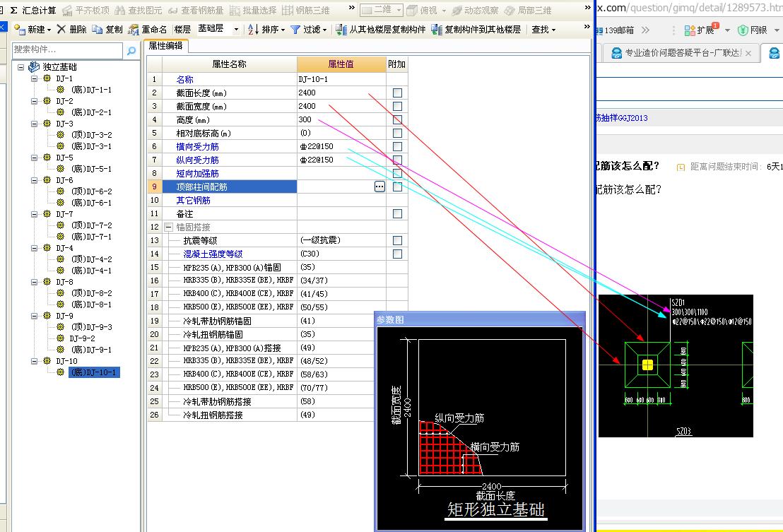The height and width of the screenshot is (532, 783).
Task: Click the 属性值 column header
Action: tap(341, 64)
